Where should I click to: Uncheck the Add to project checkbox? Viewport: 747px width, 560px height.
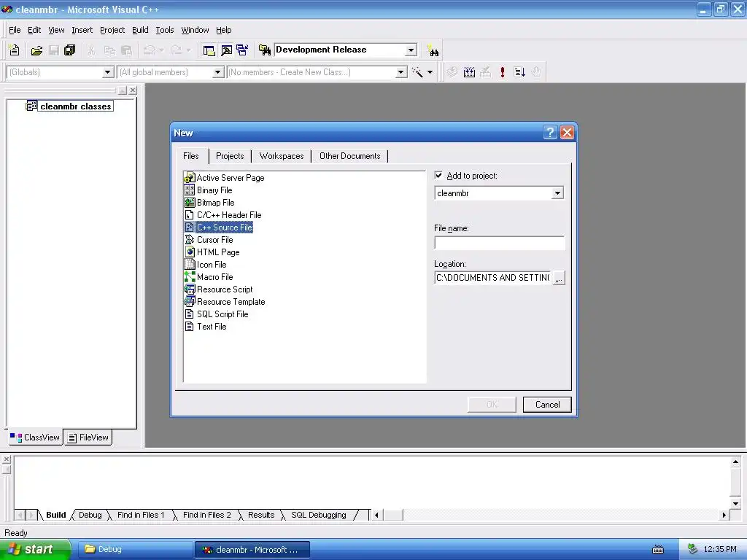coord(438,175)
